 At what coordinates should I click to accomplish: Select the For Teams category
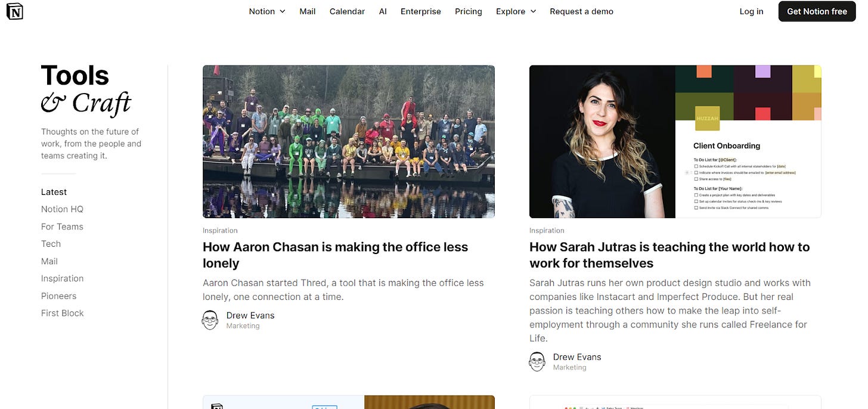coord(62,227)
